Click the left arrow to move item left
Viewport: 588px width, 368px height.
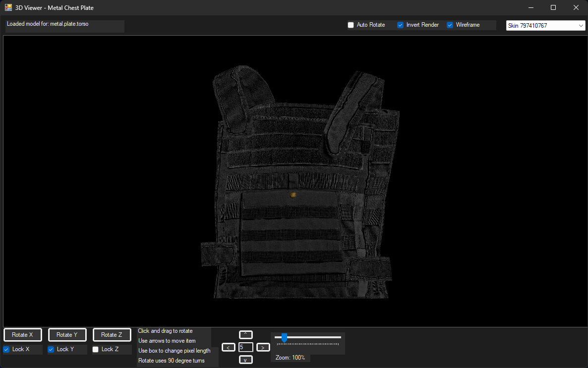tap(229, 347)
